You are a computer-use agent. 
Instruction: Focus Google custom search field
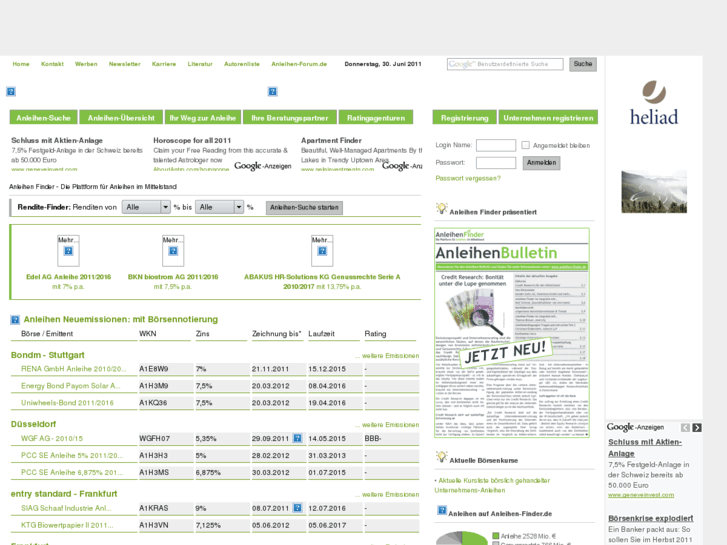point(505,64)
